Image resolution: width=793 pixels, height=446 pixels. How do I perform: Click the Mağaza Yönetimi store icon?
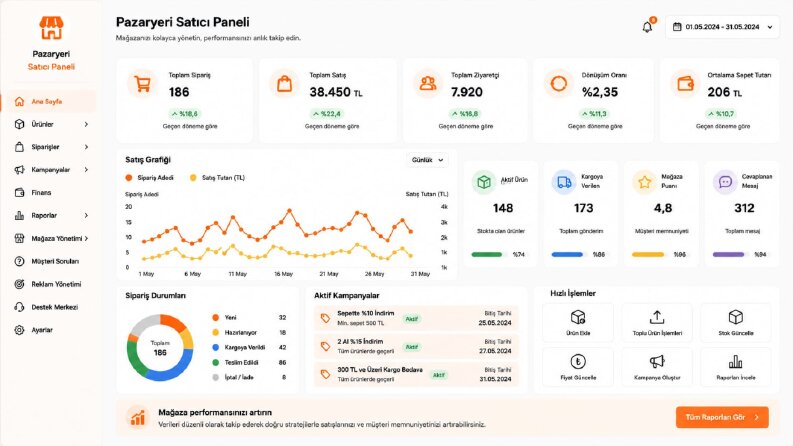(19, 238)
